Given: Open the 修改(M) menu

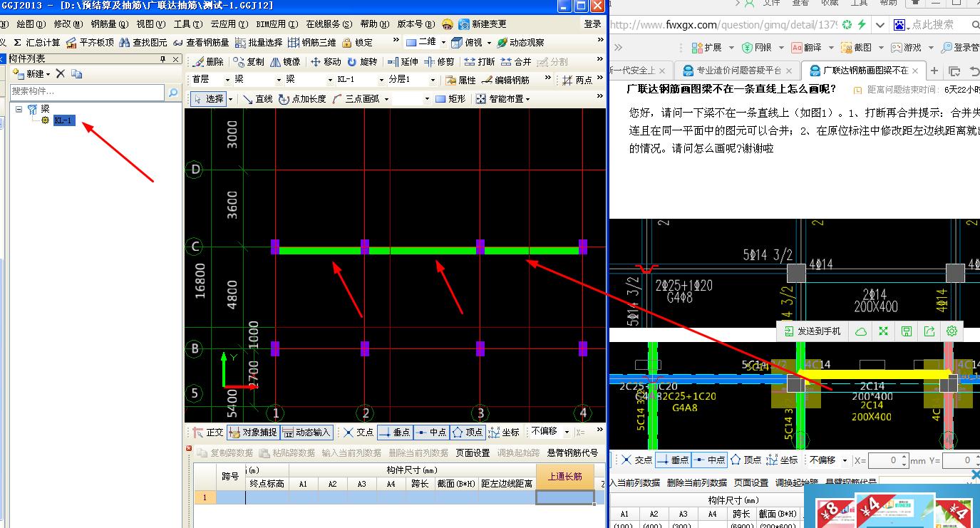Looking at the screenshot, I should click(x=68, y=24).
